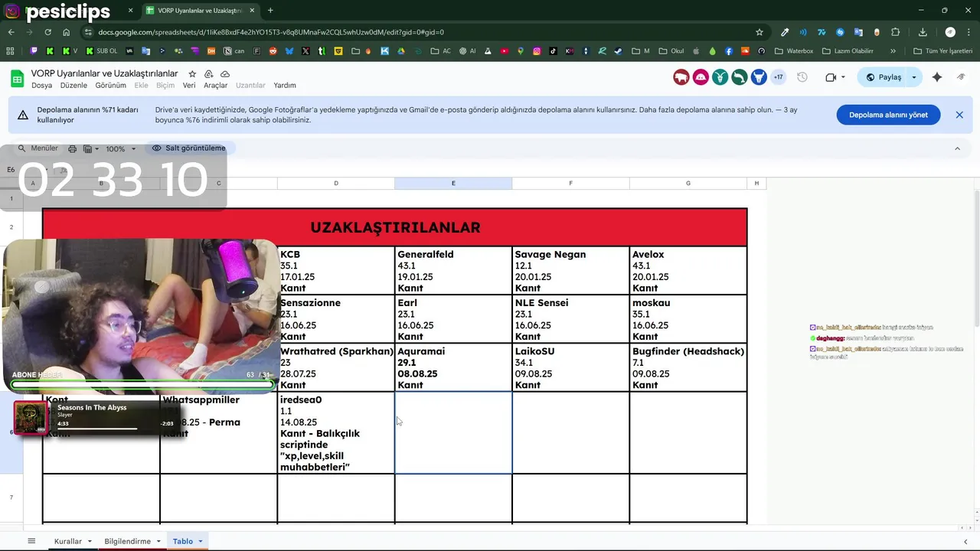Show the +17 additional viewers
Image resolution: width=980 pixels, height=551 pixels.
click(x=778, y=77)
